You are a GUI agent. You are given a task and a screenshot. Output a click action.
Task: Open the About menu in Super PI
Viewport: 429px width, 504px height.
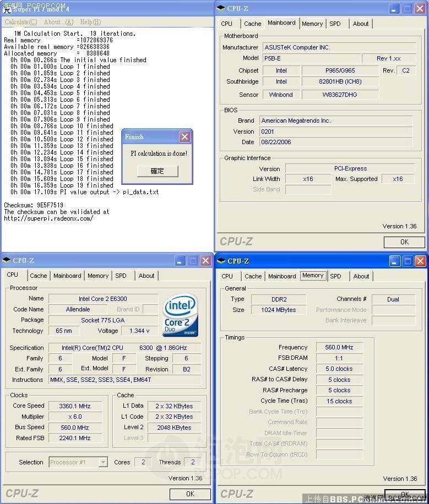coord(58,22)
